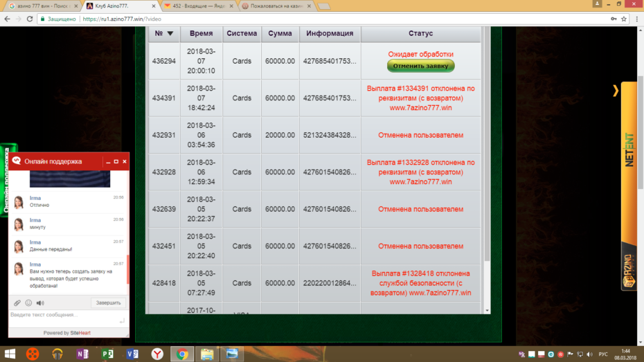This screenshot has height=362, width=644.
Task: Close the Входящие Яндекс tab
Action: pyautogui.click(x=231, y=6)
